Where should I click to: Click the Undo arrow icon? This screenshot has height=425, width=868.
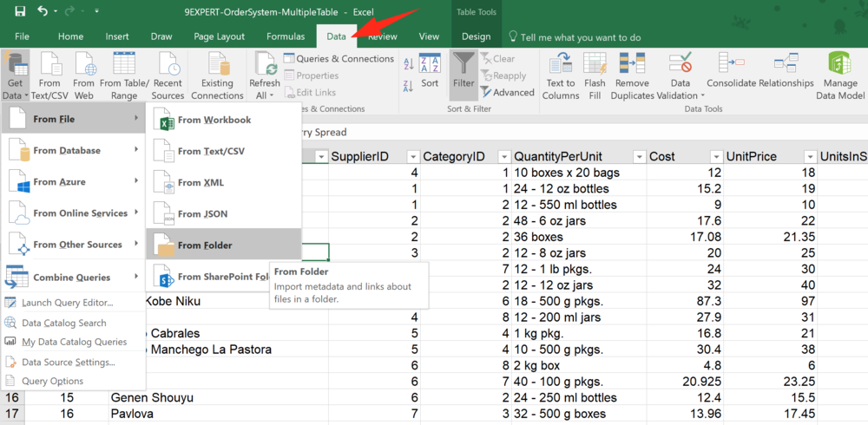[43, 10]
